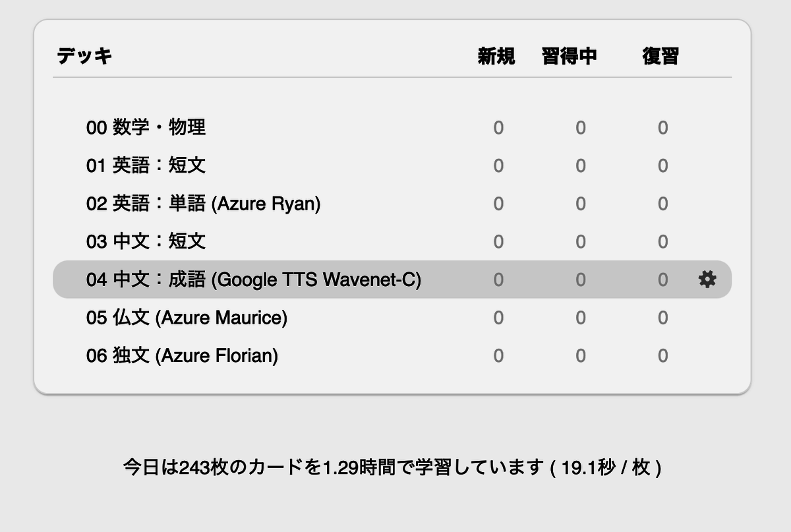Click new-card count of 05 仏文 row
Screen dimensions: 791x532
(x=498, y=318)
